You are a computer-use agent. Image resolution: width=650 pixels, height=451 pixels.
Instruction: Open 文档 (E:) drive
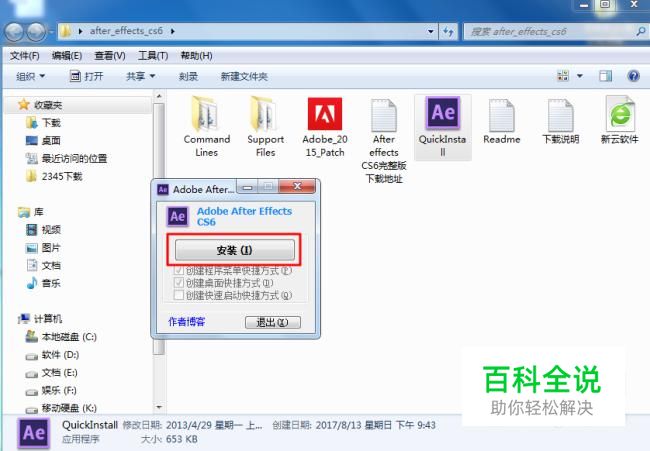point(51,373)
